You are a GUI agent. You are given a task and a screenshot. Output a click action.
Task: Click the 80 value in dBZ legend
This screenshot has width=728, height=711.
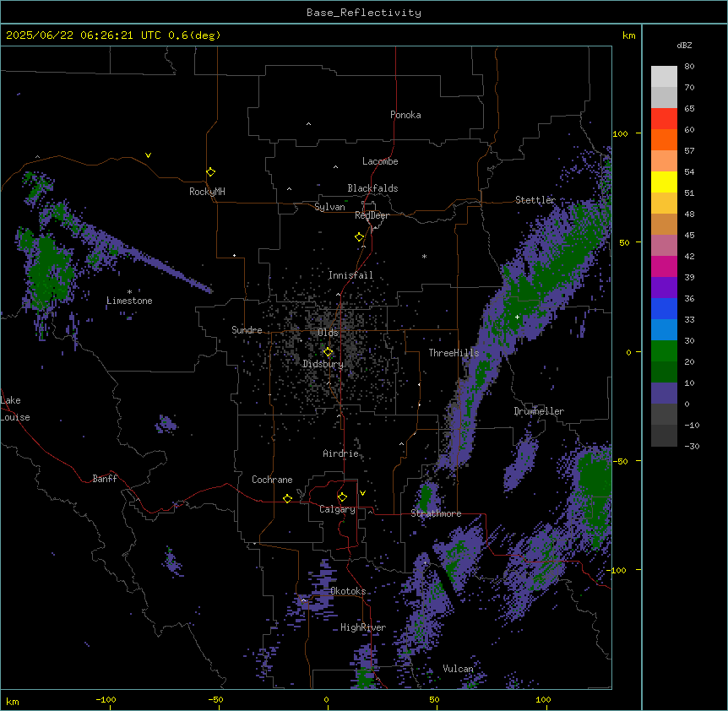pyautogui.click(x=689, y=67)
